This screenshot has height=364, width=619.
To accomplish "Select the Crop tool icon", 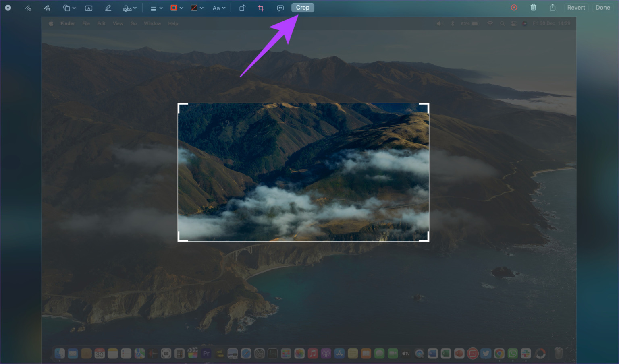I will pos(261,7).
